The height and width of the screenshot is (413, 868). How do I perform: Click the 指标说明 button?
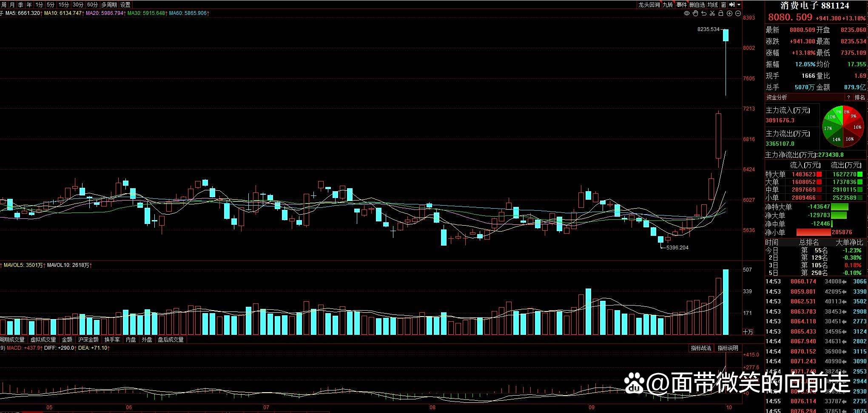tap(728, 348)
